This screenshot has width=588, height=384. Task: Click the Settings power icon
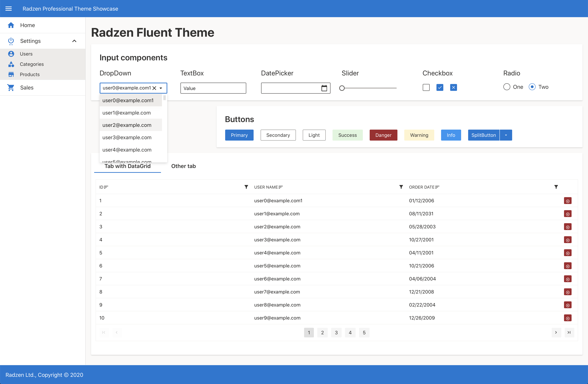pos(11,41)
